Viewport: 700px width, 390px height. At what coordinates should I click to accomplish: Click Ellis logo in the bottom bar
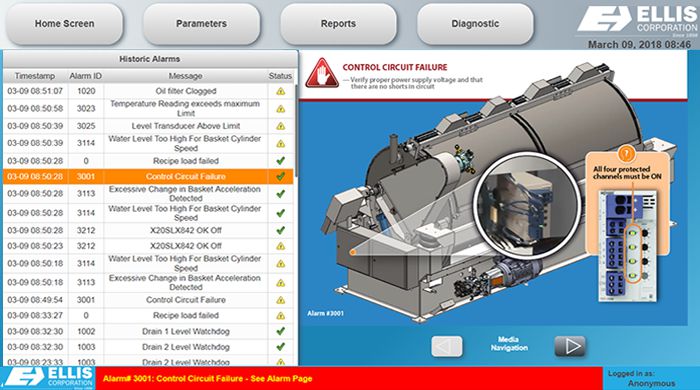coord(48,378)
